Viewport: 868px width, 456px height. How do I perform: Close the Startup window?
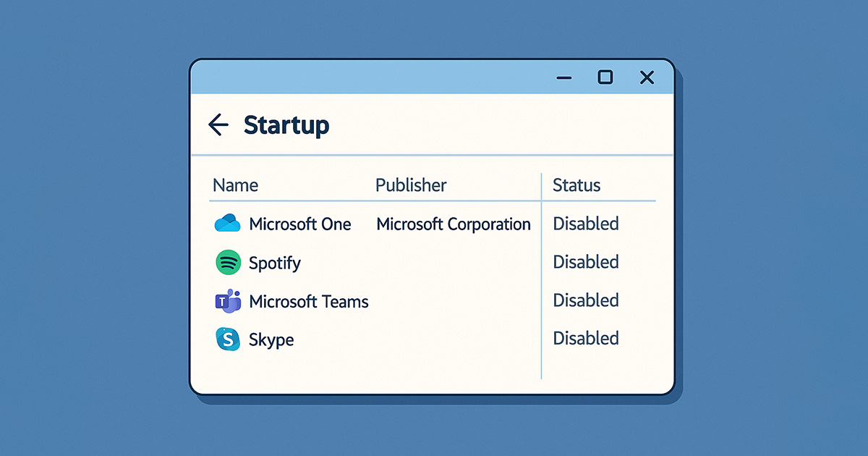647,77
